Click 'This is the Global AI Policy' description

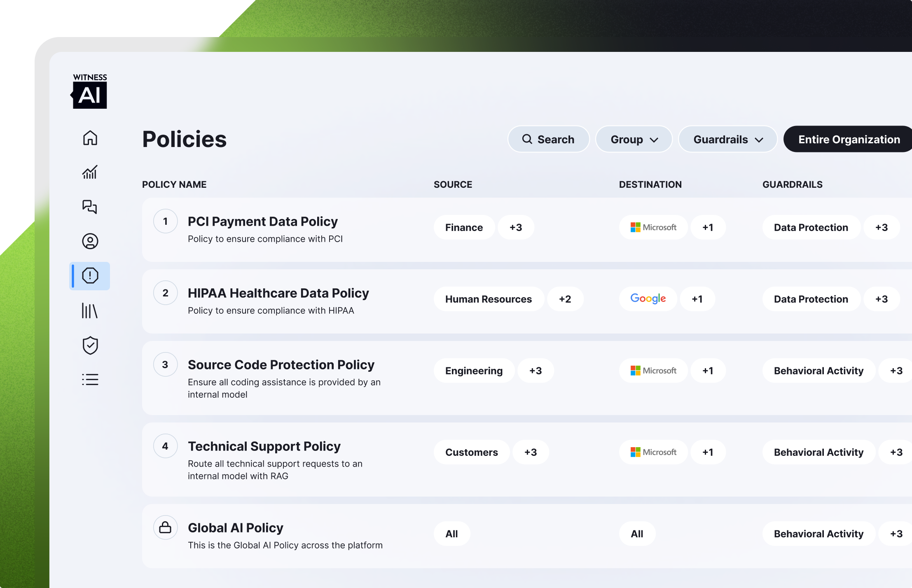point(285,545)
